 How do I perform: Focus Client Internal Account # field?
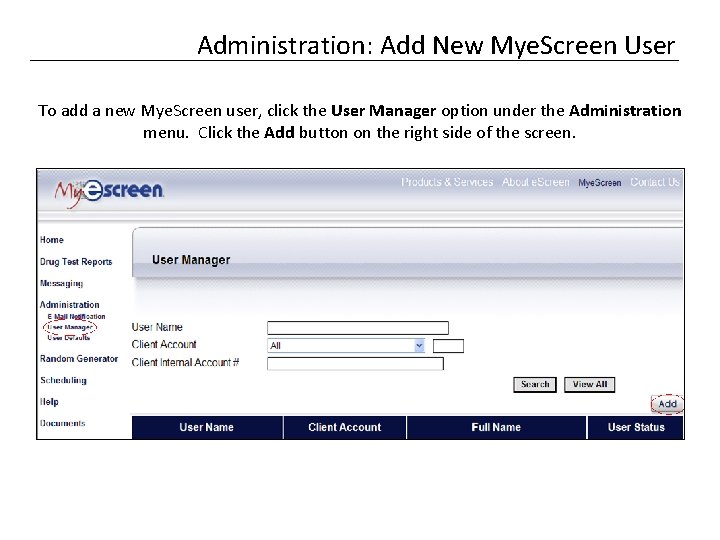[x=355, y=364]
